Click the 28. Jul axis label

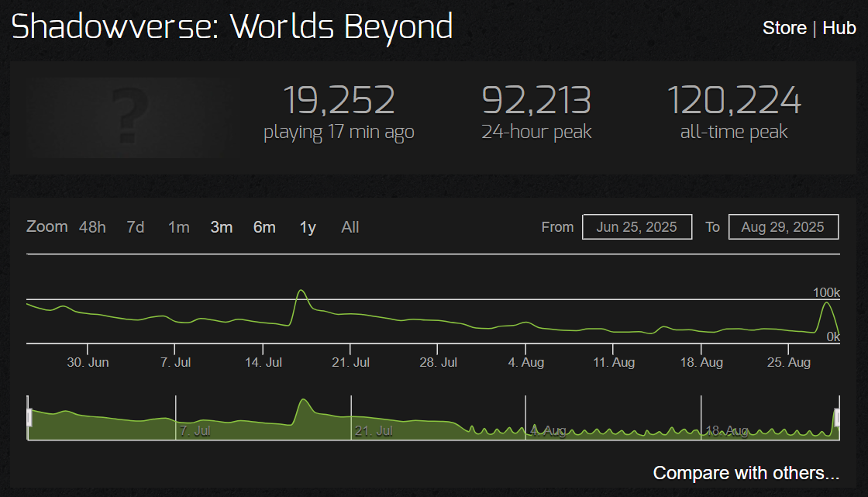[x=439, y=362]
